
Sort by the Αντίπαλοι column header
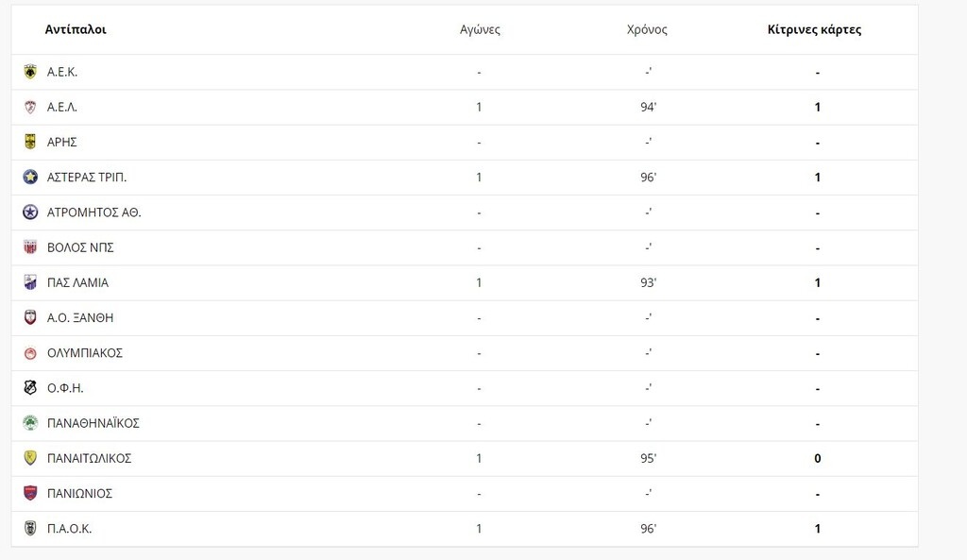(x=76, y=29)
